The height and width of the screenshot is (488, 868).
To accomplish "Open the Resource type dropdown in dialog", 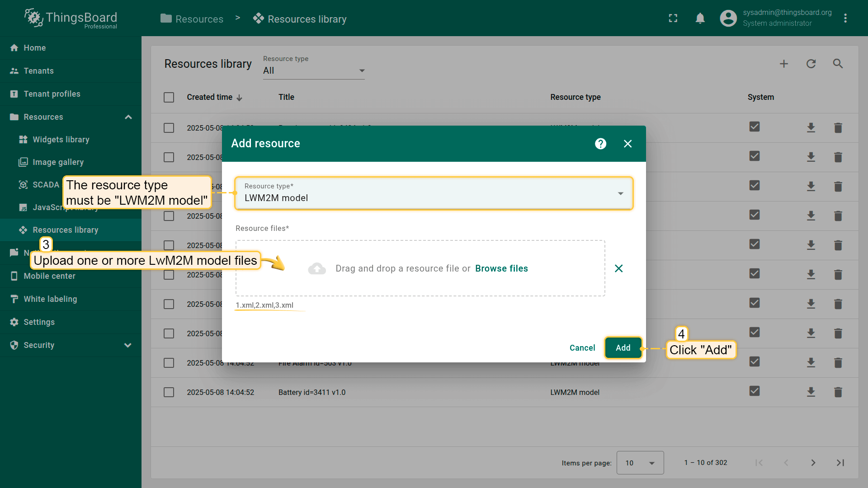I will click(433, 193).
